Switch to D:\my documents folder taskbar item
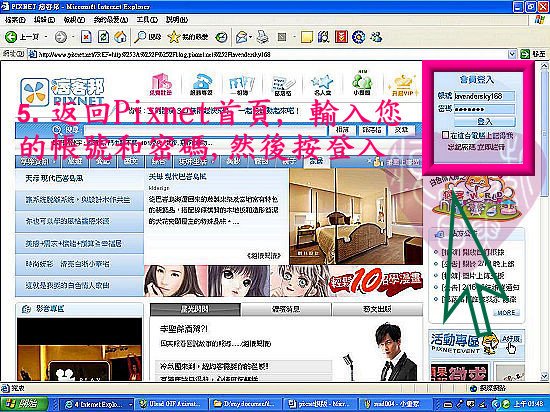This screenshot has width=550, height=412. coord(245,404)
